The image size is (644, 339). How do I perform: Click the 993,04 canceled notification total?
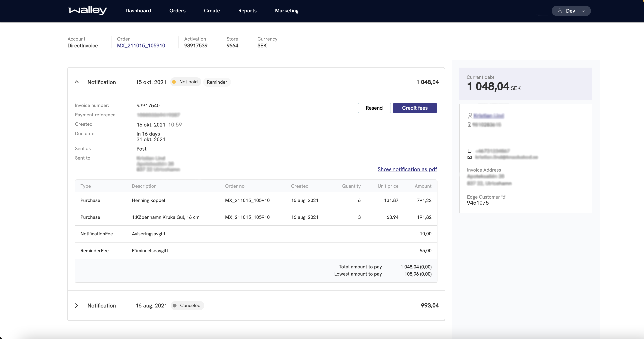point(430,306)
